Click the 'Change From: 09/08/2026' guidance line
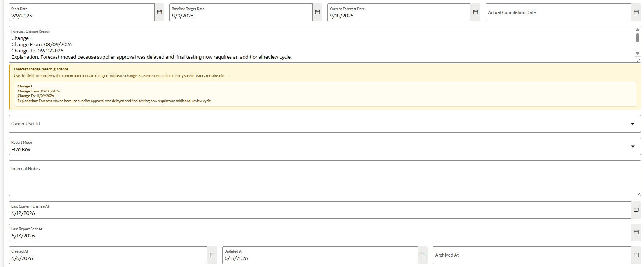 pos(39,91)
